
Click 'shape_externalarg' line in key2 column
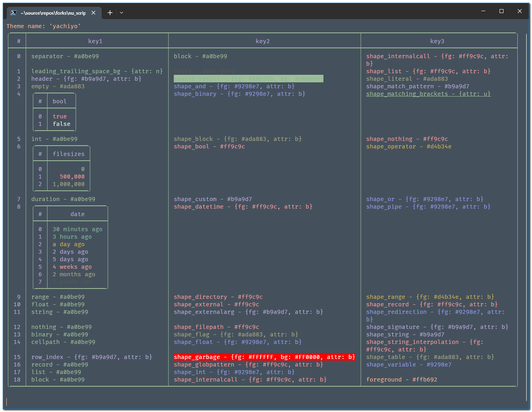click(249, 312)
